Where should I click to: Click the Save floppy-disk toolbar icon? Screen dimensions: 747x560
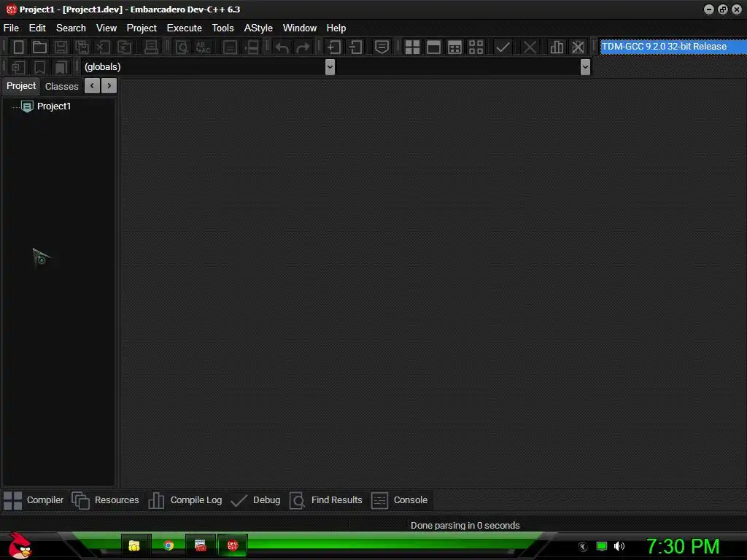pyautogui.click(x=61, y=47)
